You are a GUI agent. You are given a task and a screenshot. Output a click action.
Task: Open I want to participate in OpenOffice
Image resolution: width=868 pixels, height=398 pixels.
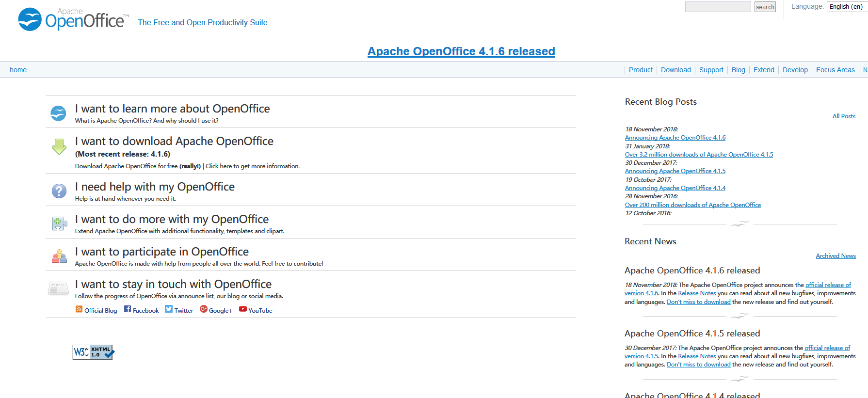(x=161, y=252)
